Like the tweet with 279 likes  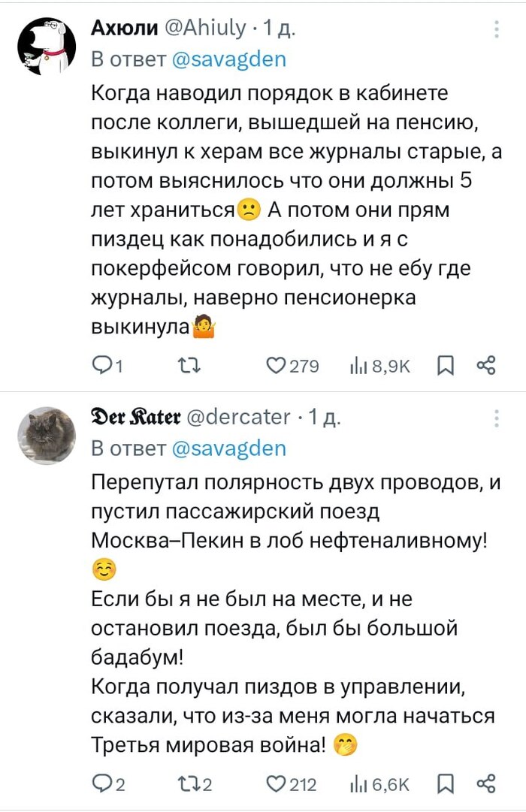click(x=278, y=366)
